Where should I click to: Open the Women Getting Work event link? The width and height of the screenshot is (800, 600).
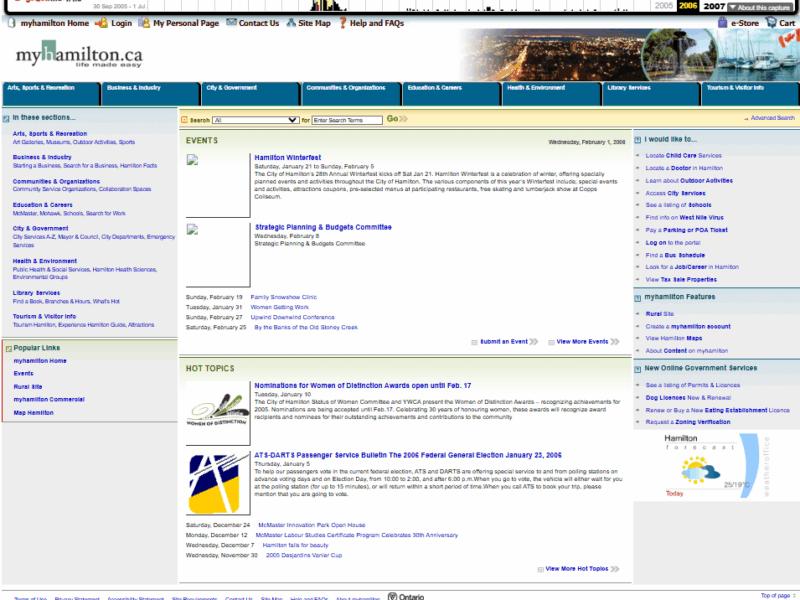[x=280, y=307]
